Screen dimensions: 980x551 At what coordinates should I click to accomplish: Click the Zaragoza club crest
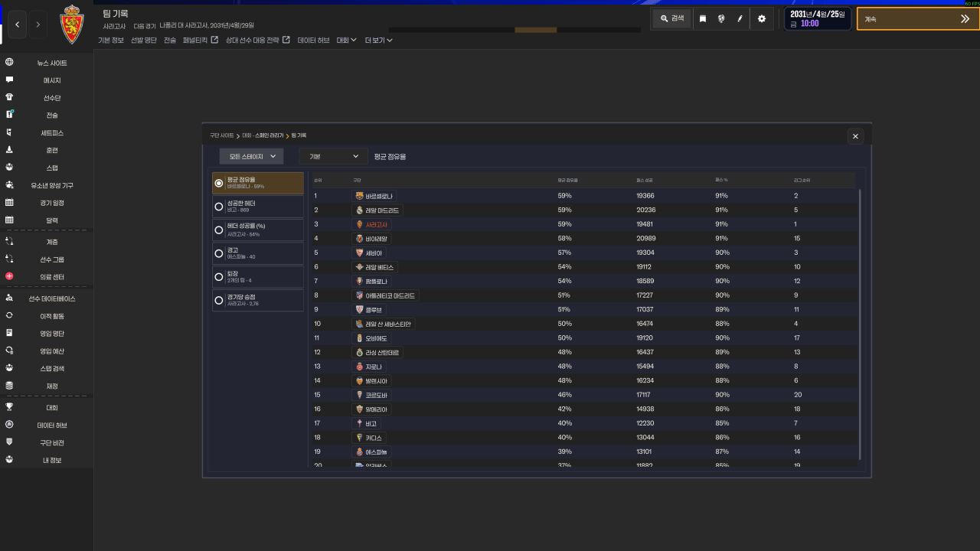tap(73, 24)
